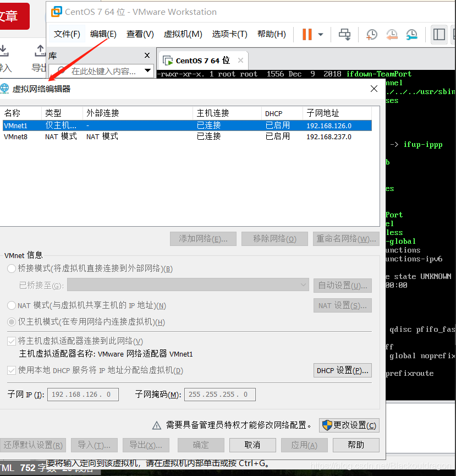Click the 导出 upload icon in background window
Screen dimensions: 456x476
tap(40, 51)
